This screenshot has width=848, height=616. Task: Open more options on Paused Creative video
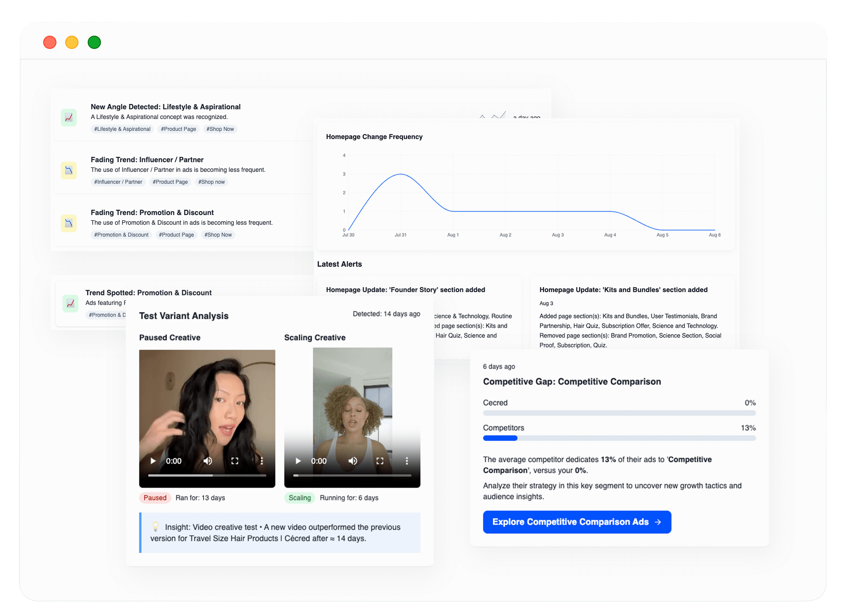pos(262,461)
